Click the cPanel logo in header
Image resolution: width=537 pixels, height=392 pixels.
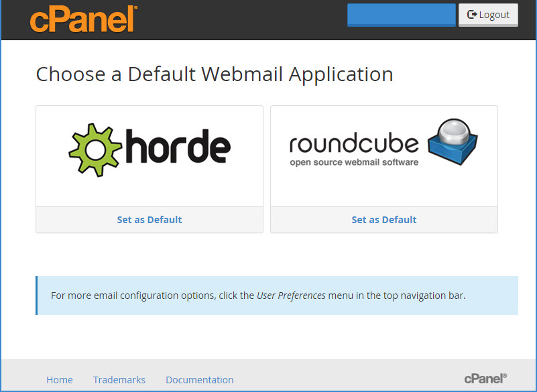pyautogui.click(x=84, y=19)
